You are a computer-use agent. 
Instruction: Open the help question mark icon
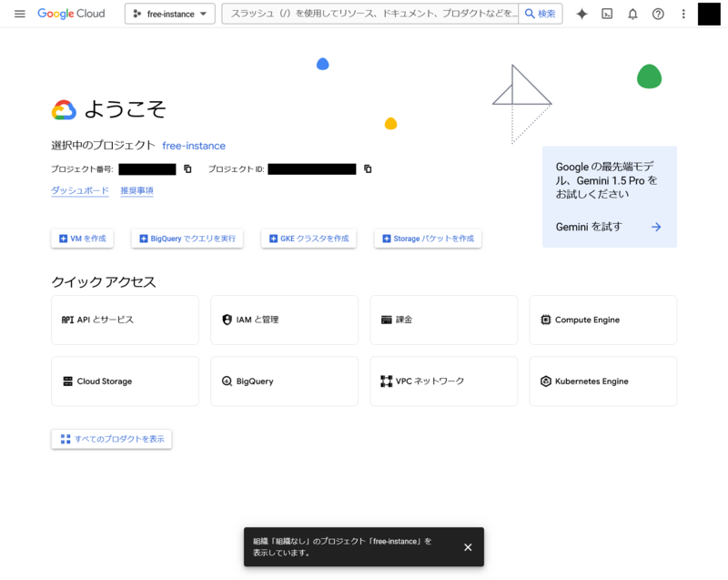[658, 14]
